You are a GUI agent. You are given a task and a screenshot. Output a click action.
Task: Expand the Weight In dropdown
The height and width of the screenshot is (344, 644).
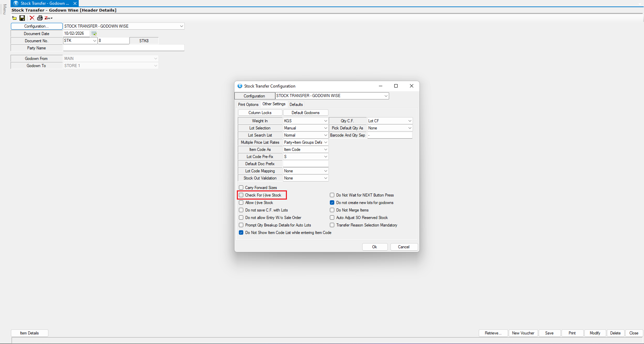(325, 121)
